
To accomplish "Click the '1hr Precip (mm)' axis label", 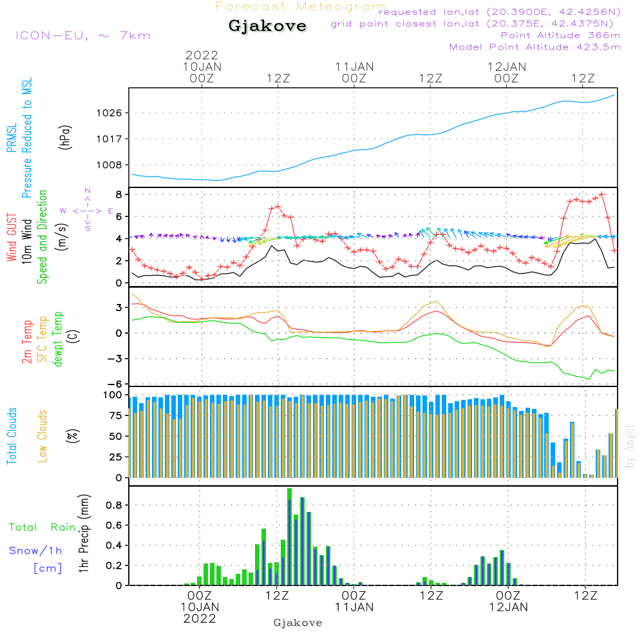I will tap(84, 533).
